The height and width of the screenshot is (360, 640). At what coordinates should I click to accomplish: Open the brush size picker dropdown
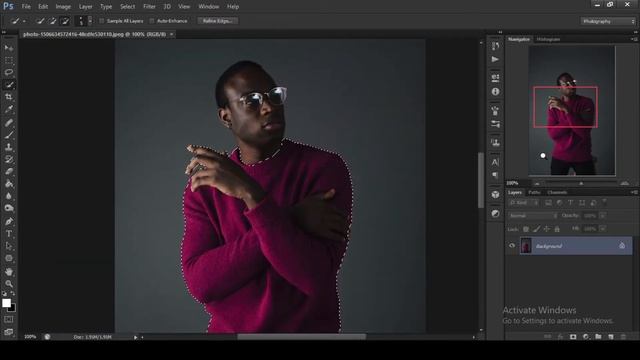tap(90, 21)
